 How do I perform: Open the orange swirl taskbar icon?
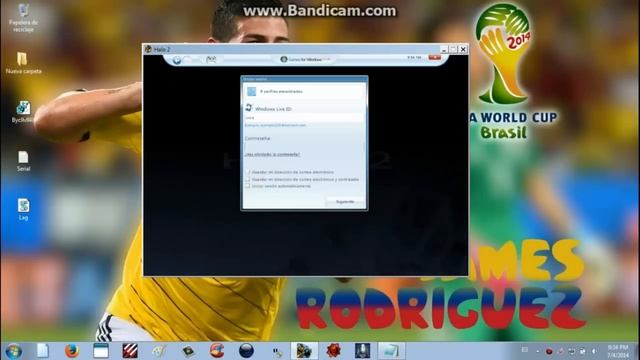tap(217, 351)
